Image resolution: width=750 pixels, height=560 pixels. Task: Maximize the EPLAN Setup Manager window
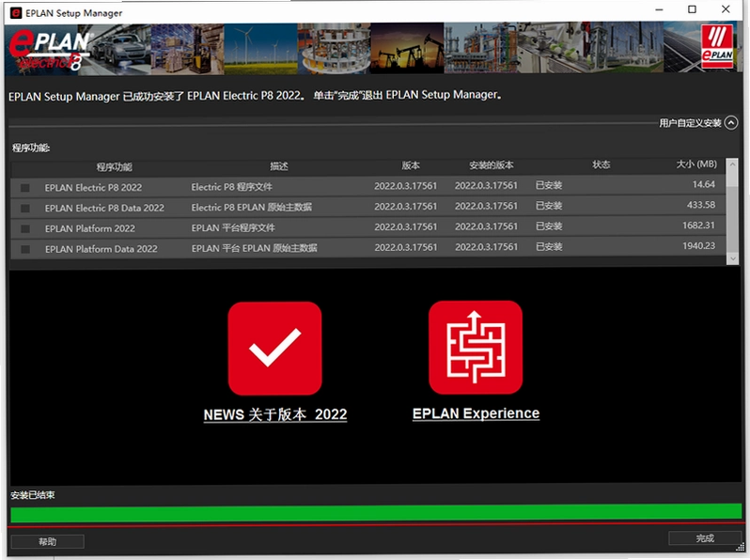[x=692, y=9]
